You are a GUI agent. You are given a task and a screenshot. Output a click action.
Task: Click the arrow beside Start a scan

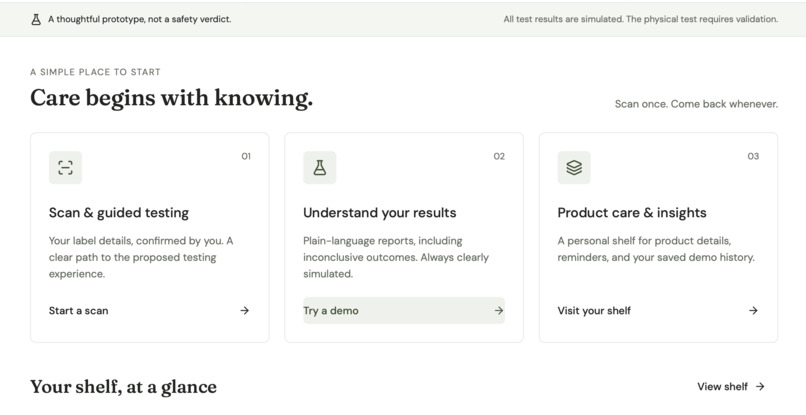coord(245,311)
